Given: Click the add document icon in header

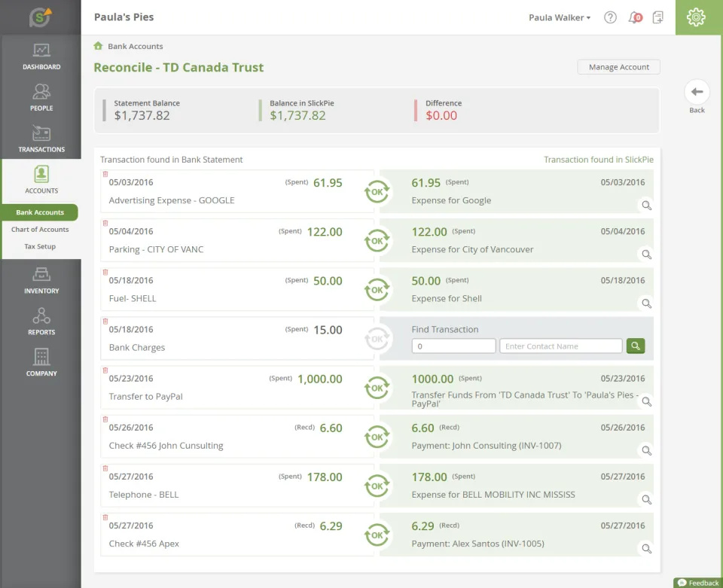Looking at the screenshot, I should (x=658, y=17).
